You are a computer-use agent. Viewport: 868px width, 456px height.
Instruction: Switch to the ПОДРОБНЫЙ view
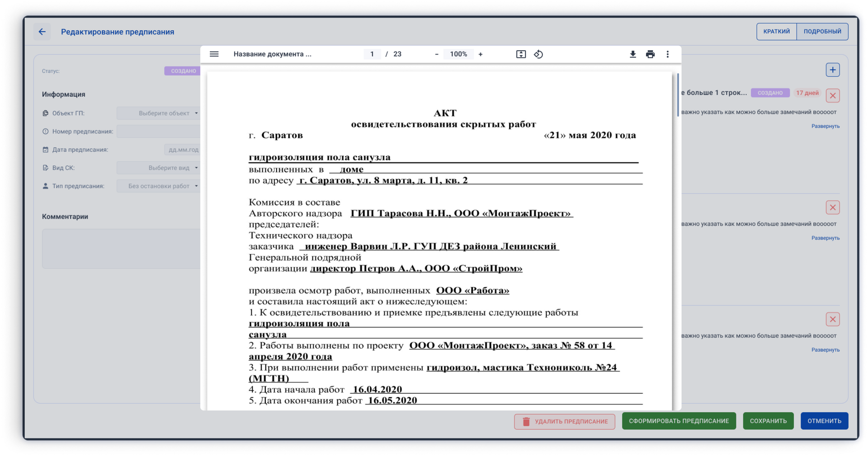click(x=822, y=31)
